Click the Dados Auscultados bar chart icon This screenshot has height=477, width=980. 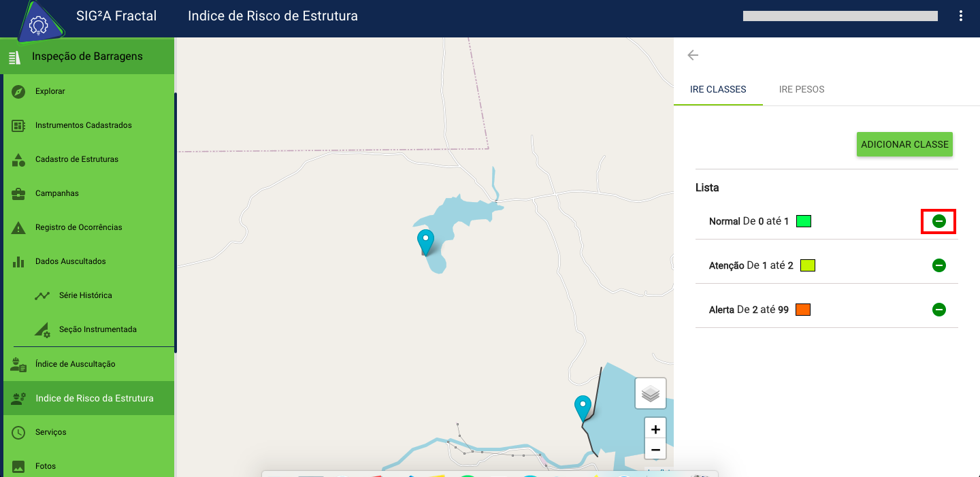click(x=18, y=262)
